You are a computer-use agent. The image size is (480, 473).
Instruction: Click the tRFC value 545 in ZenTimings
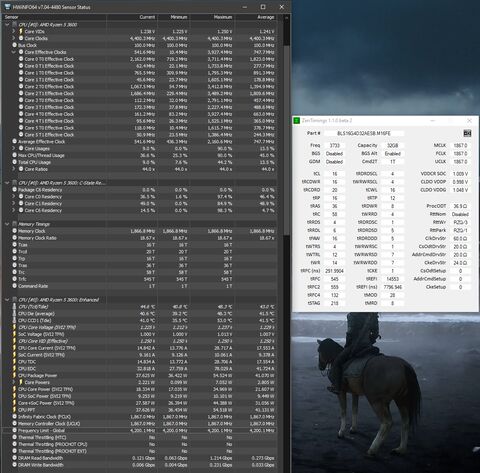tap(334, 279)
